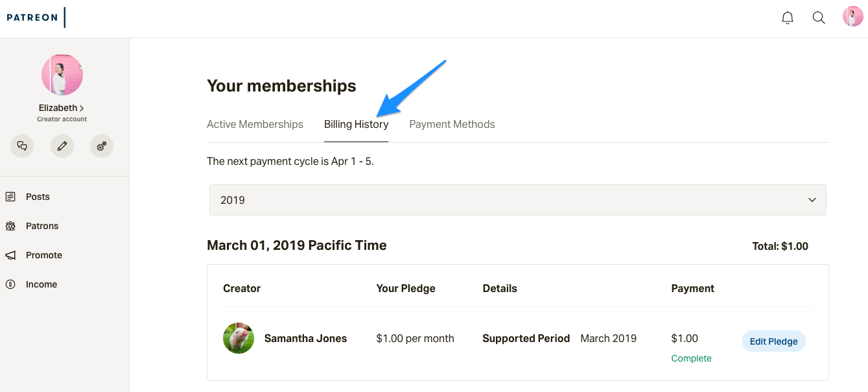
Task: Click the Edit Pledge button
Action: point(773,341)
